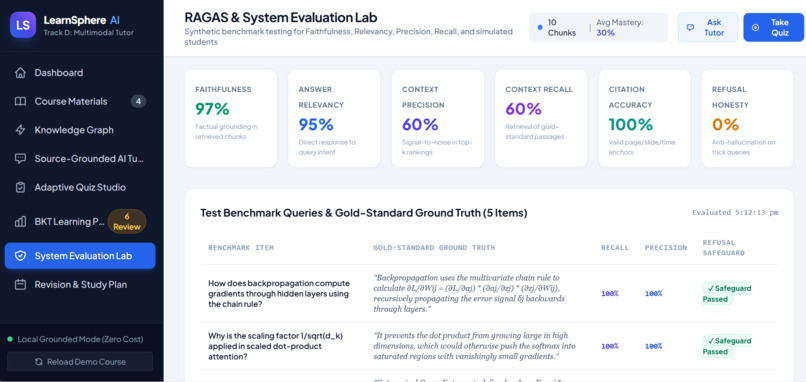Image resolution: width=806 pixels, height=382 pixels.
Task: Click the scaled dot-product ground truth answer text
Action: (474, 345)
